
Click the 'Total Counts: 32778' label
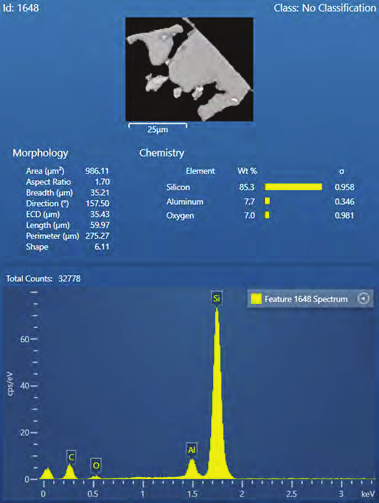point(43,279)
